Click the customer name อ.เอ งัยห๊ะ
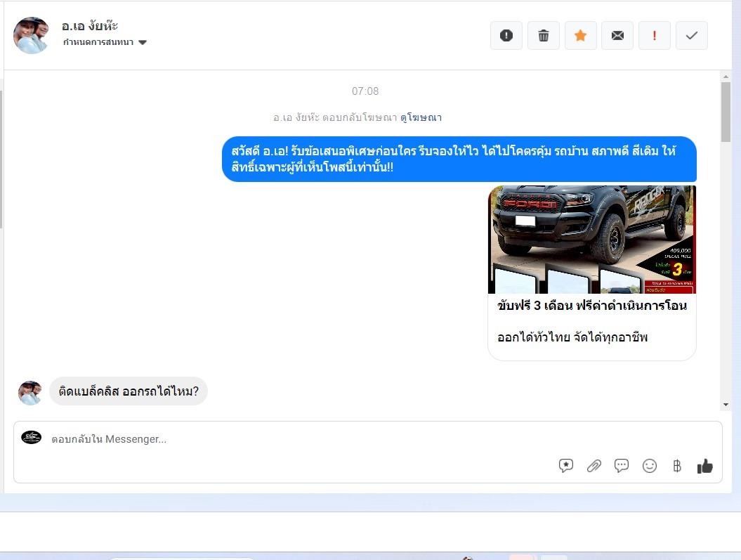741x560 pixels. (90, 27)
